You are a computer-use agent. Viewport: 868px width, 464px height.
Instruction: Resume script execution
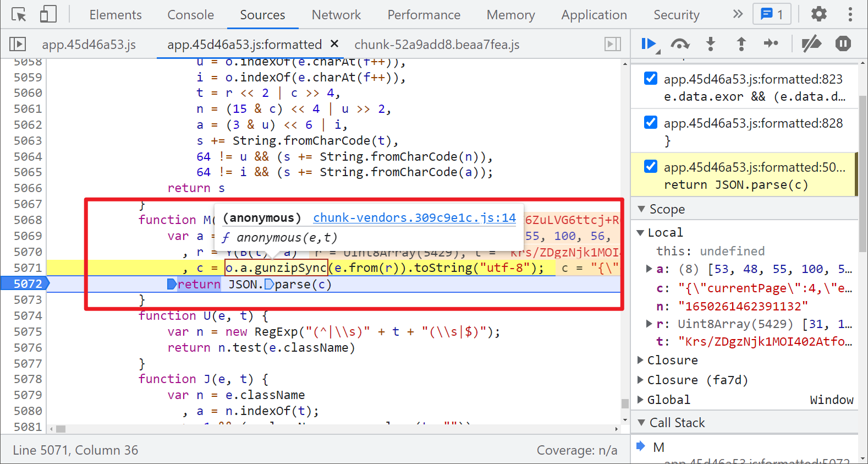click(x=649, y=44)
